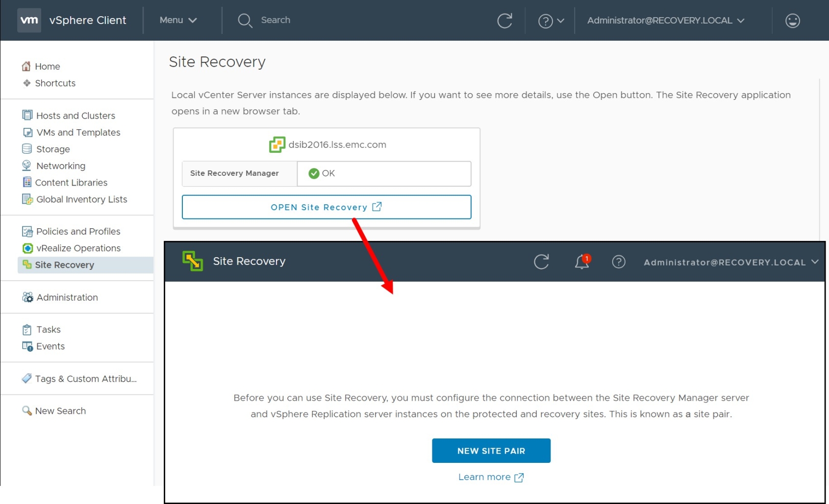Click the VMware vm logo
This screenshot has height=504, width=829.
(x=29, y=20)
